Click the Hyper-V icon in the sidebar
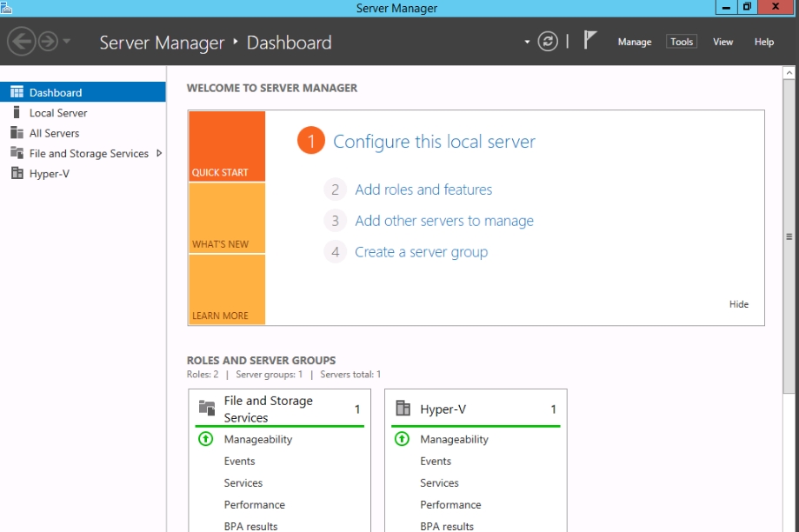Screen dimensions: 799x532 point(17,173)
